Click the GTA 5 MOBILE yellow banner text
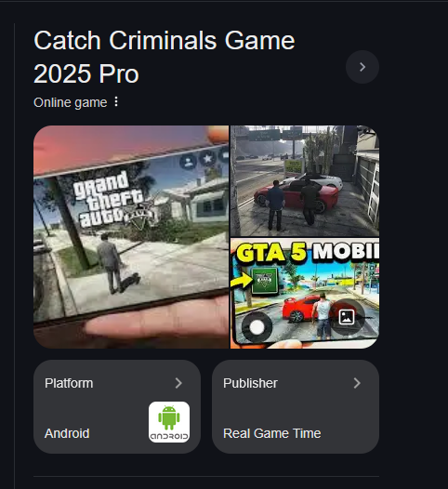 [307, 252]
